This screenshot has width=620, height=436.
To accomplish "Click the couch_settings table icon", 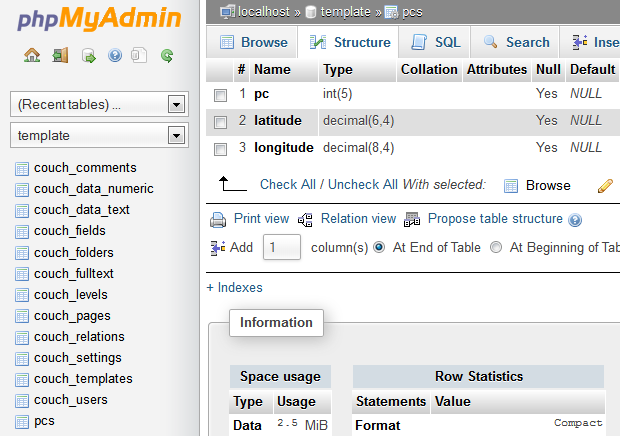I will tap(22, 359).
